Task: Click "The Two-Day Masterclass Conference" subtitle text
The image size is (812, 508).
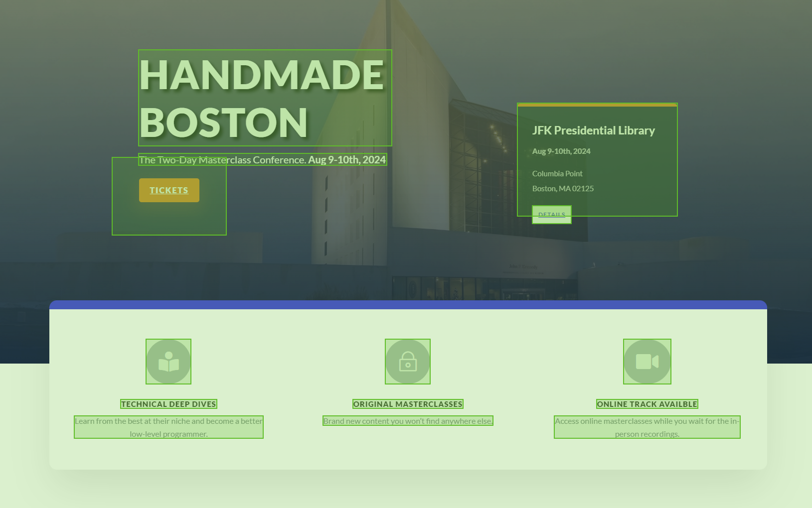Action: (222, 160)
